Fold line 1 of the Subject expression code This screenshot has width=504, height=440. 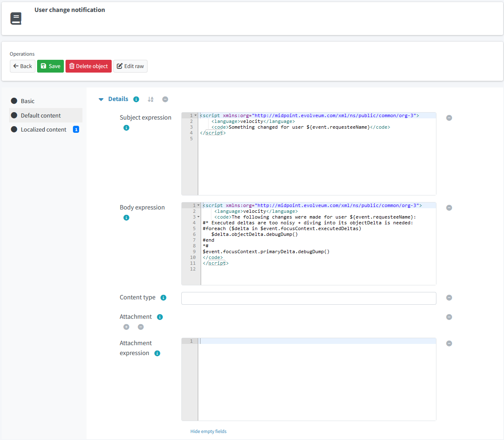tap(195, 115)
